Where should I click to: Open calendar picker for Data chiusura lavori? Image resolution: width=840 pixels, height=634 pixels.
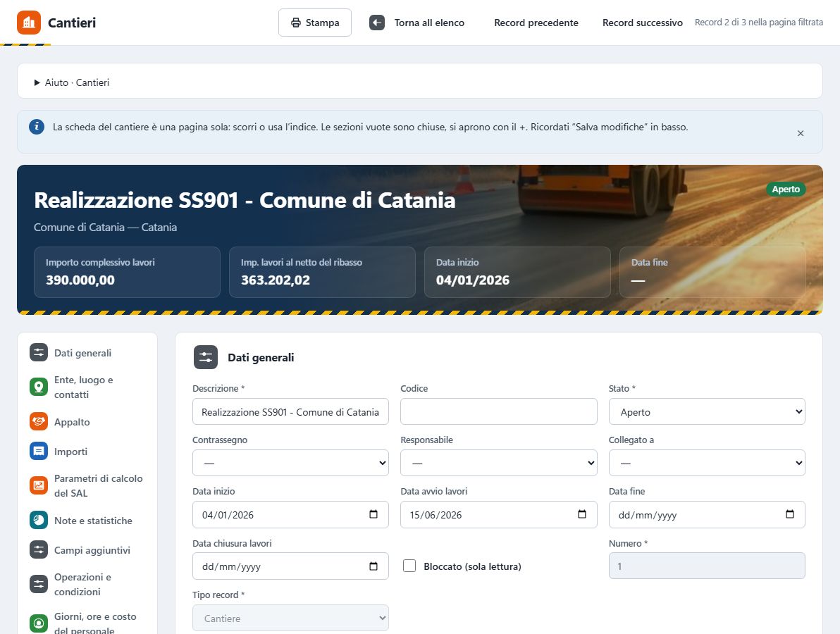tap(373, 566)
